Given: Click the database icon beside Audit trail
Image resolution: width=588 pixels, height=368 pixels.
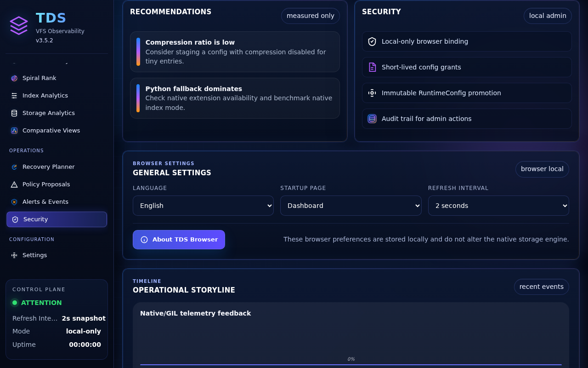Looking at the screenshot, I should [x=372, y=119].
